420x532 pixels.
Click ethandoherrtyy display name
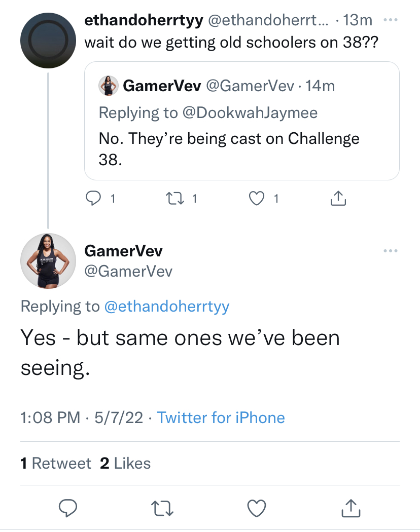[144, 20]
